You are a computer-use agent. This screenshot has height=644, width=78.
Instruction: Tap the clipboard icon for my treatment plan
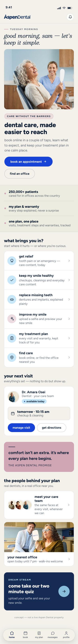coord(12,338)
